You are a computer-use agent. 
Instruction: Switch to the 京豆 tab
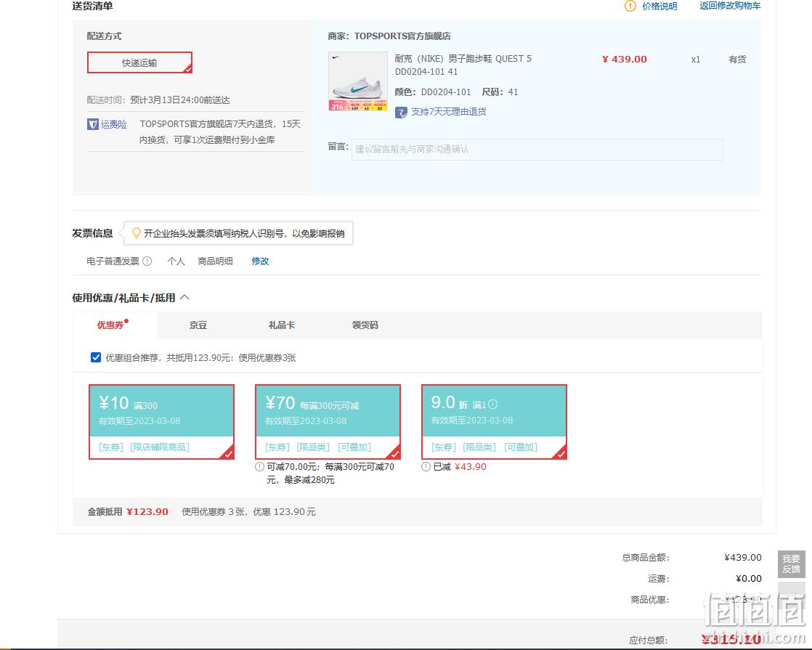(198, 325)
